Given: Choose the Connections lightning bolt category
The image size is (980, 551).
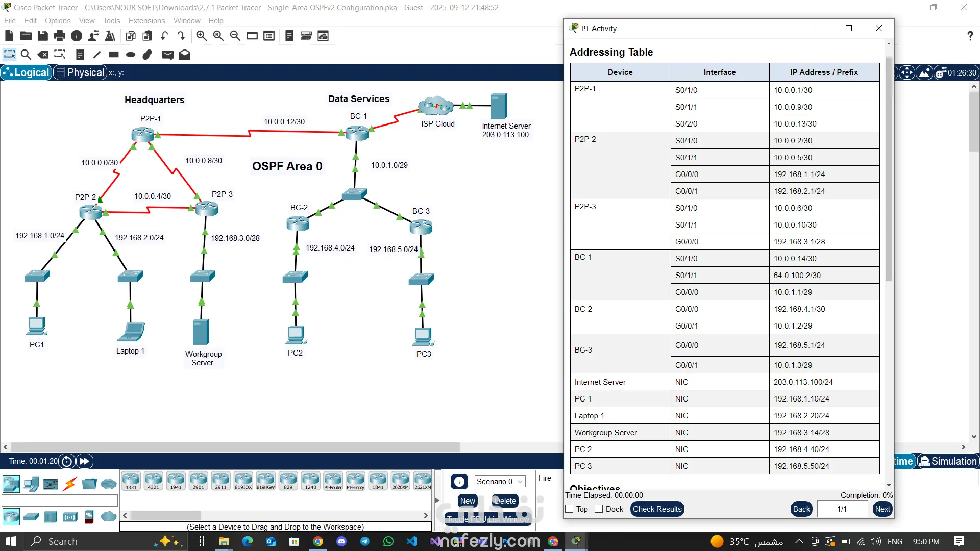Looking at the screenshot, I should tap(70, 484).
